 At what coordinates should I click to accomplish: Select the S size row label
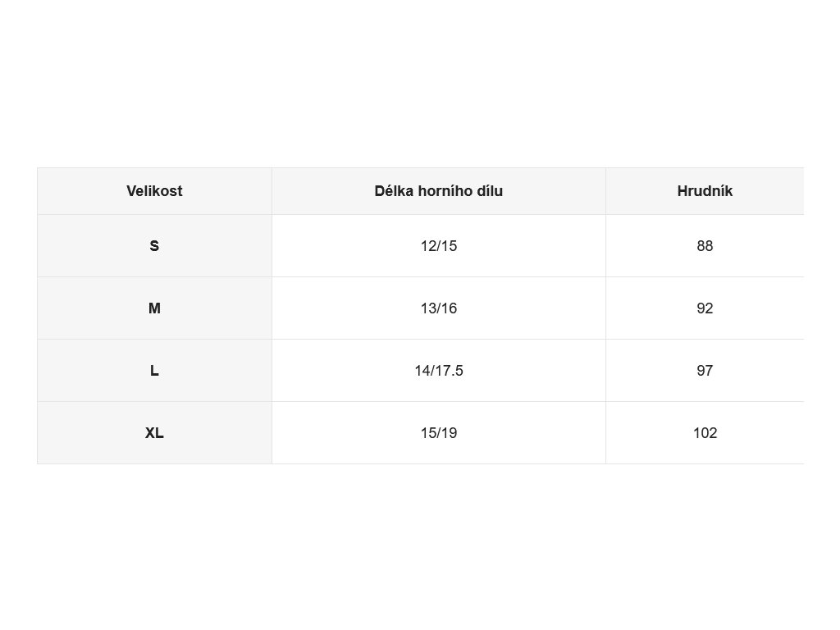tap(154, 246)
